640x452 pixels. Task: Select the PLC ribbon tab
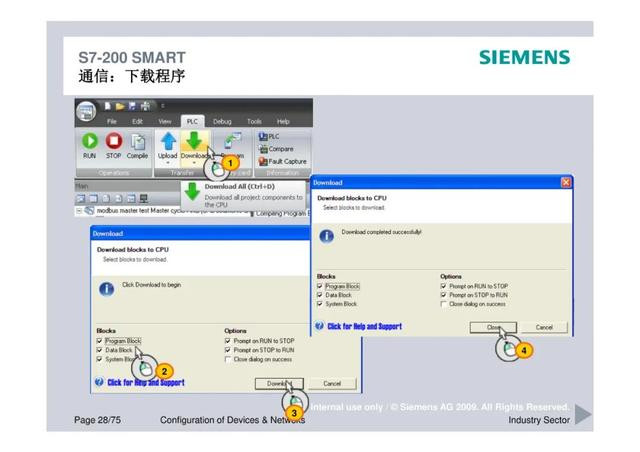click(x=192, y=121)
